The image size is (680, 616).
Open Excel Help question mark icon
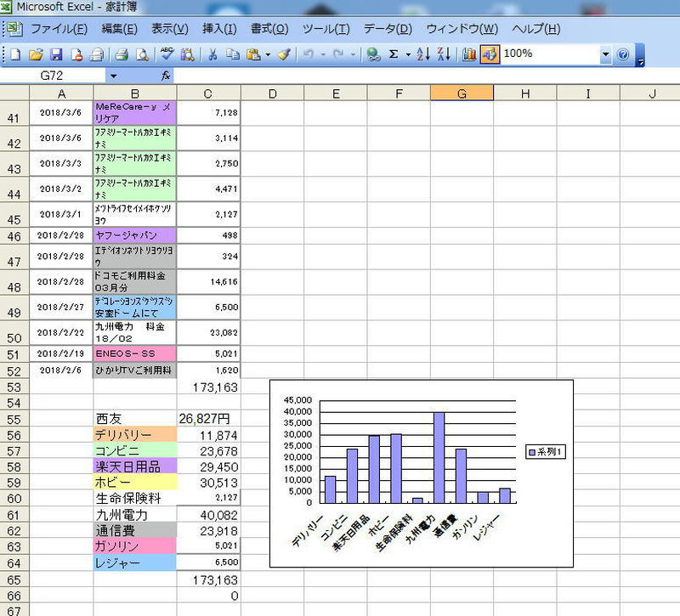pyautogui.click(x=623, y=54)
